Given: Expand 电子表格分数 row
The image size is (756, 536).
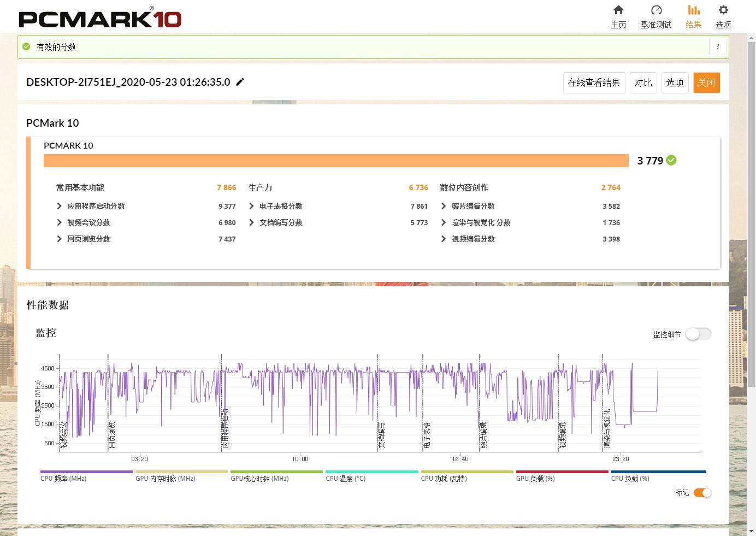Looking at the screenshot, I should pos(252,206).
